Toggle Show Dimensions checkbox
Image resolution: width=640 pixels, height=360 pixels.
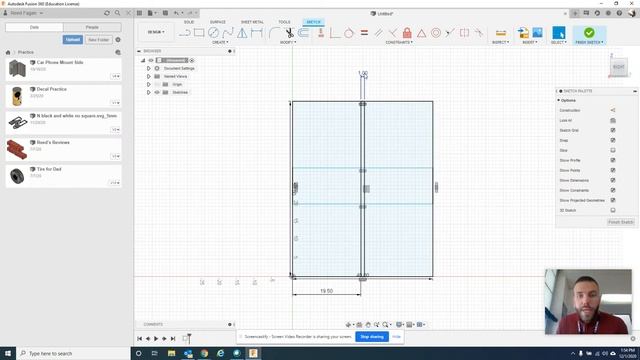613,180
